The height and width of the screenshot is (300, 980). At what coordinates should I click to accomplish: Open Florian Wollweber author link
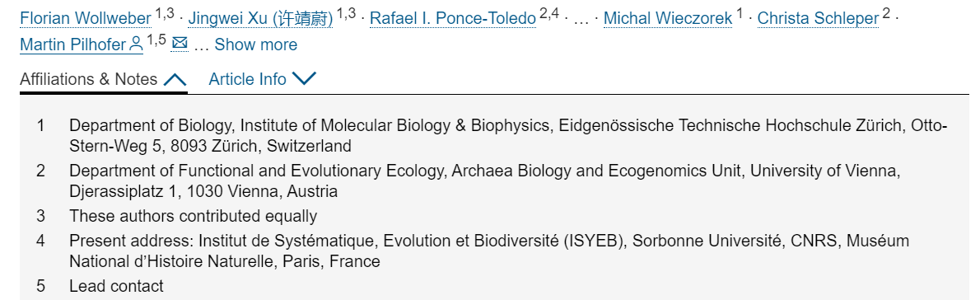(x=86, y=19)
